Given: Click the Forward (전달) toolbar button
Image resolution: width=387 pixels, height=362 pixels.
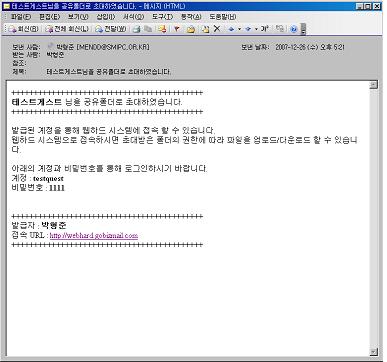Looking at the screenshot, I should point(111,29).
